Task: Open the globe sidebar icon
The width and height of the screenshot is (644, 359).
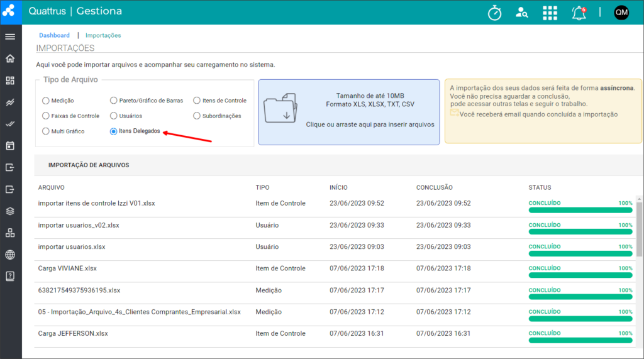Action: [10, 255]
